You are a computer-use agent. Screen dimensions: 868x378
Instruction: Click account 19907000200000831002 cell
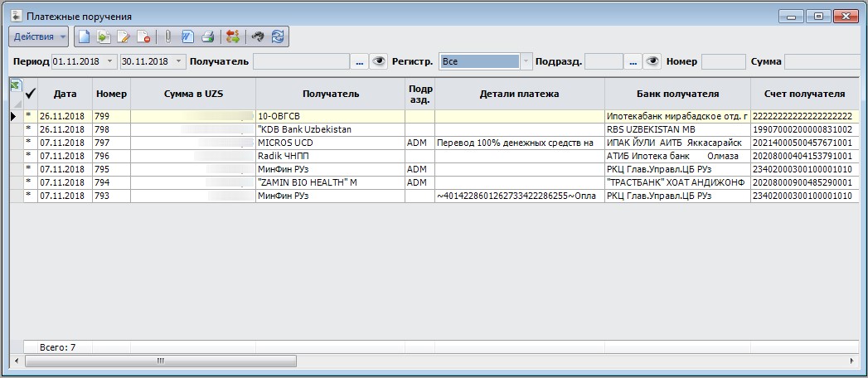[x=807, y=129]
